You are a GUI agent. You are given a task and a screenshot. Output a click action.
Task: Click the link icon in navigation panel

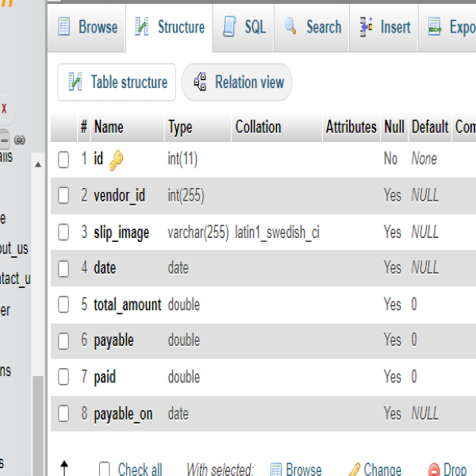(20, 140)
